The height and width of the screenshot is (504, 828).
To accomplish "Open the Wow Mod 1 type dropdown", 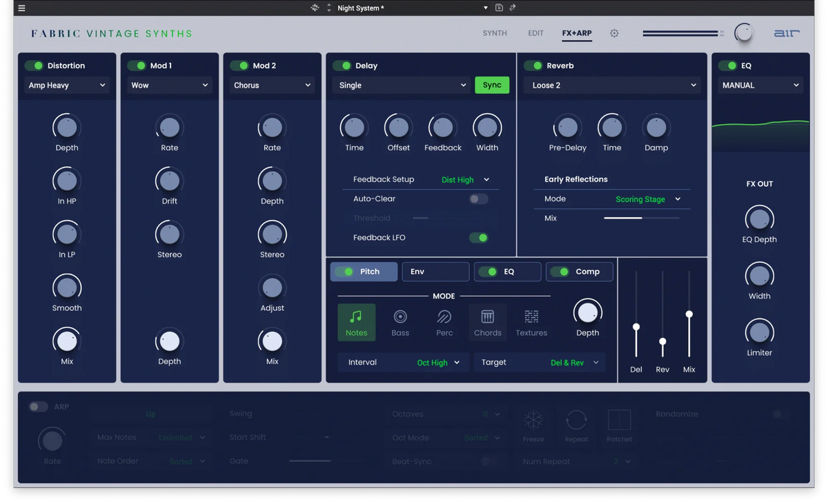I will [x=169, y=85].
